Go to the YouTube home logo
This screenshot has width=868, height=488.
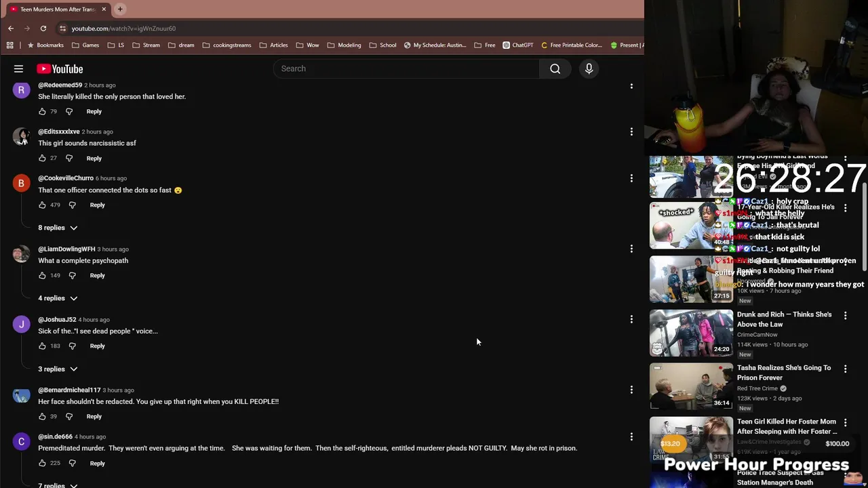tap(60, 68)
